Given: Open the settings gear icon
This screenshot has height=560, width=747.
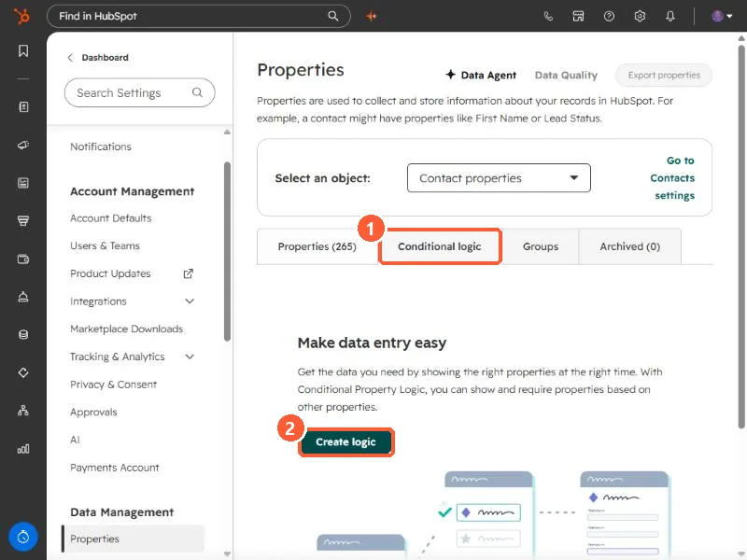Looking at the screenshot, I should [x=640, y=16].
